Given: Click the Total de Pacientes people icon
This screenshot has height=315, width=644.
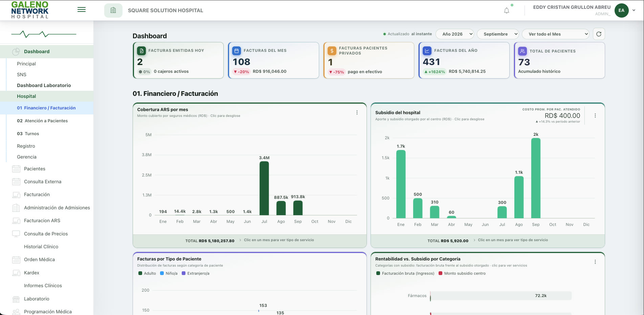Looking at the screenshot, I should tap(523, 51).
